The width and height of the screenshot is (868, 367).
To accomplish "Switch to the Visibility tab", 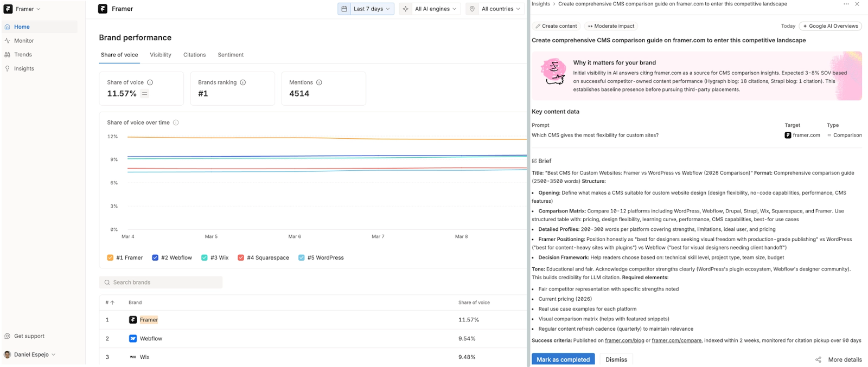I will tap(161, 55).
